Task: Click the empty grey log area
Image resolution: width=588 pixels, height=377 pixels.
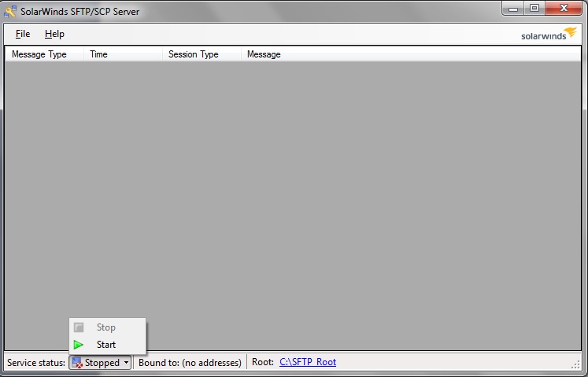Action: point(315,197)
